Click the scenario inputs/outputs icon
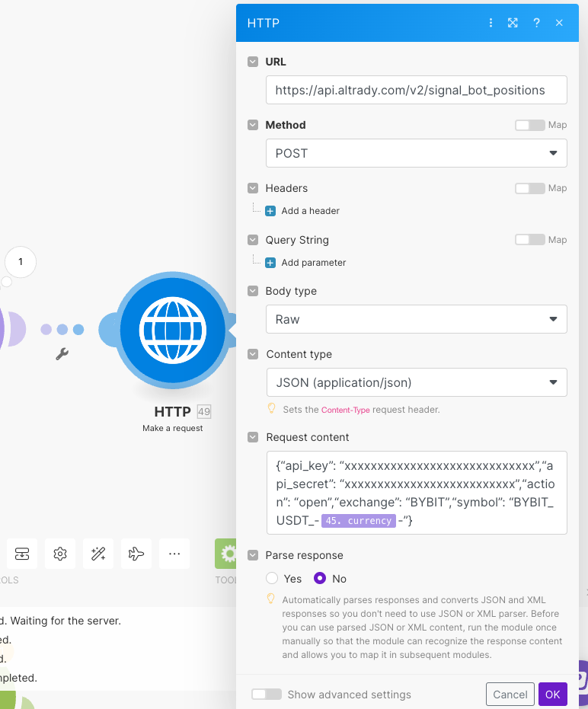The height and width of the screenshot is (709, 588). pyautogui.click(x=22, y=554)
